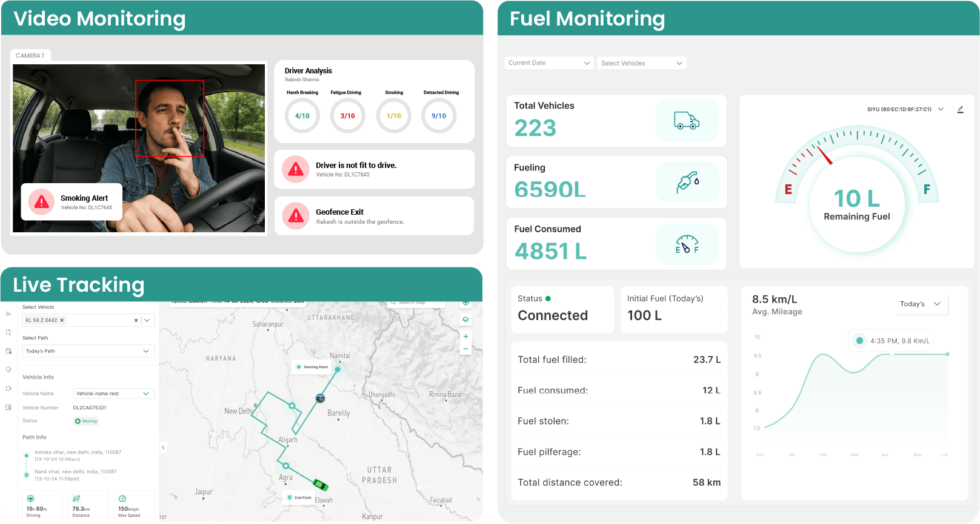Click the map layers icon
The image size is (980, 524).
[x=465, y=320]
